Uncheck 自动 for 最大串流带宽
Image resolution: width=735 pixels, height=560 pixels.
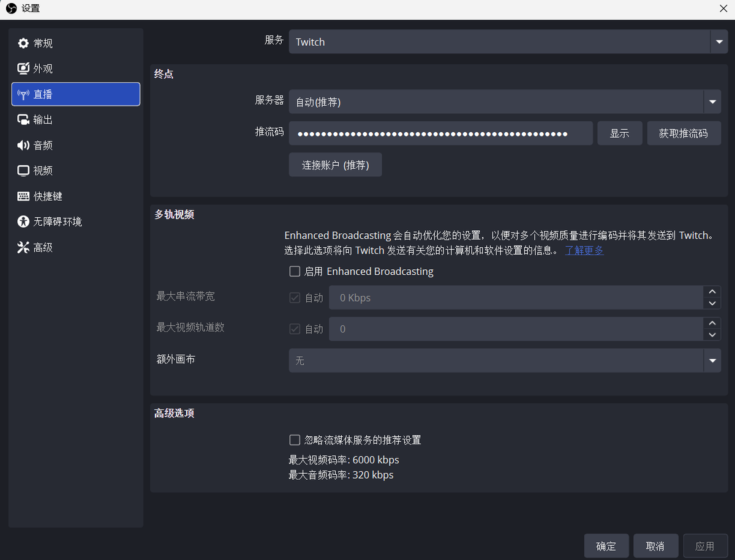(295, 297)
